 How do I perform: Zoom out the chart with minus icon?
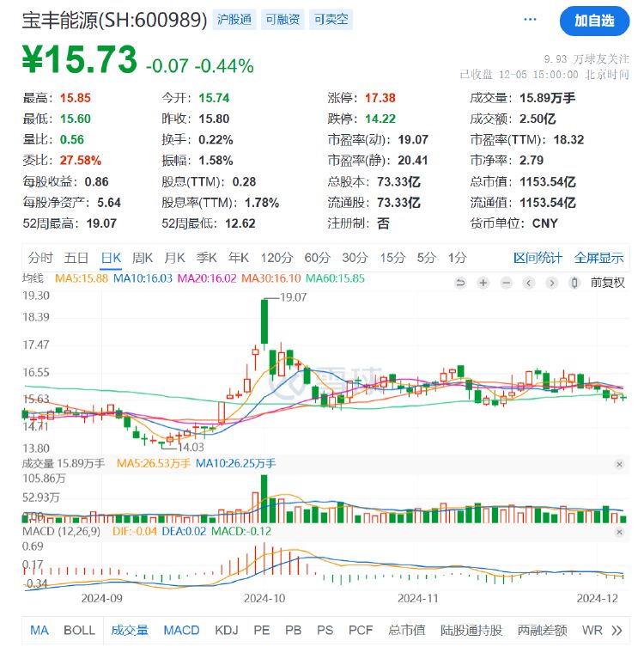(x=507, y=283)
